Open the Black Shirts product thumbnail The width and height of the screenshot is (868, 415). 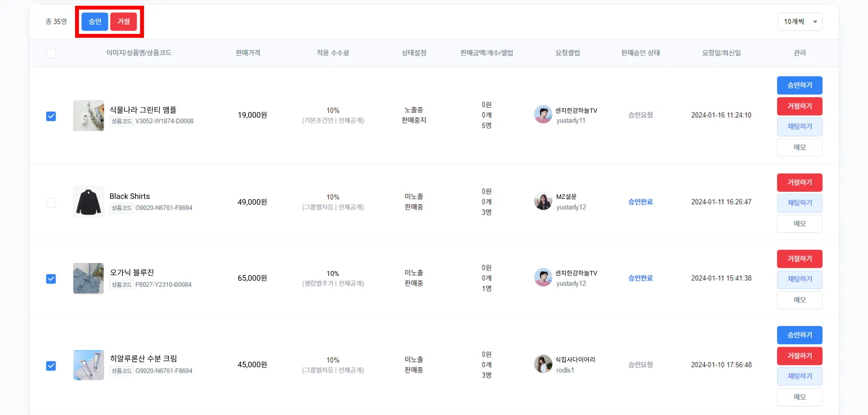coord(88,202)
